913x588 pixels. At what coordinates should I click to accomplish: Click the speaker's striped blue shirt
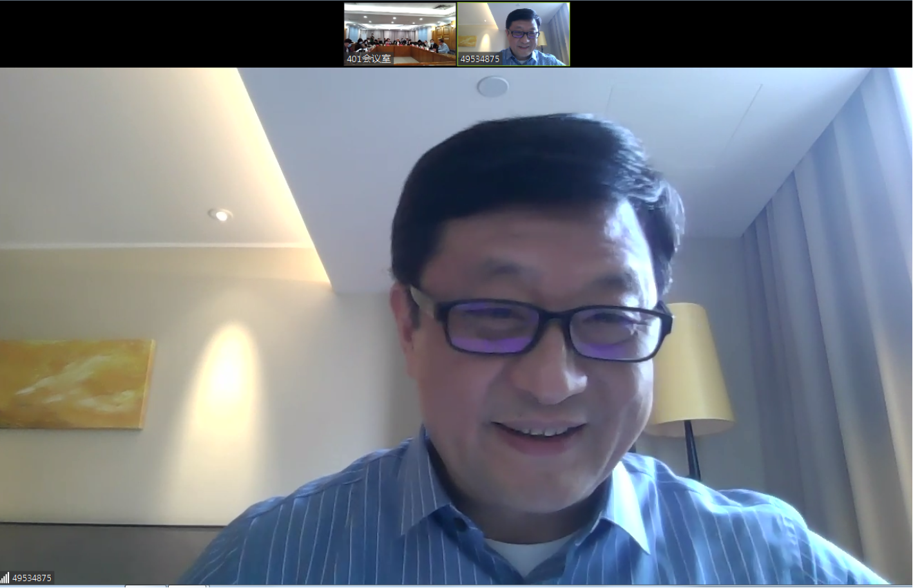(x=387, y=528)
